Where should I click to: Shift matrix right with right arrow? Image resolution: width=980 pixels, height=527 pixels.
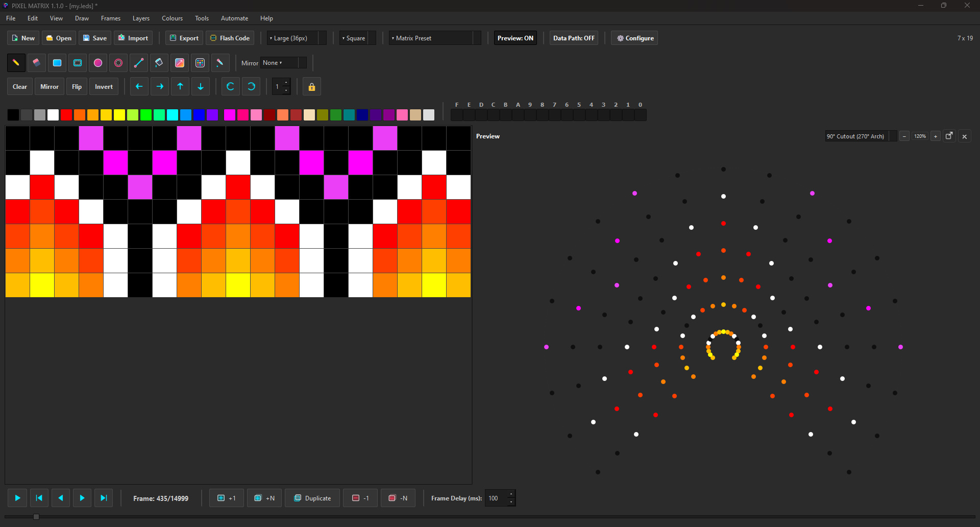(160, 87)
